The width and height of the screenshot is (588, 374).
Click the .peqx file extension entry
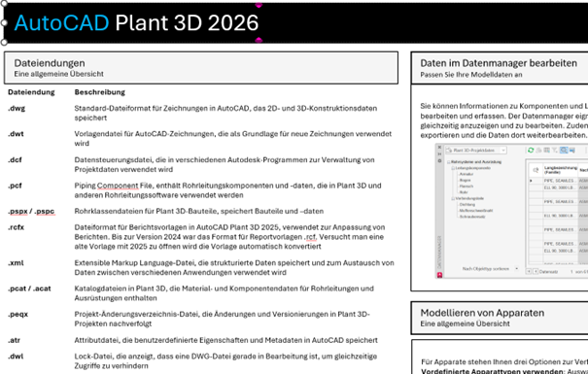coord(18,315)
